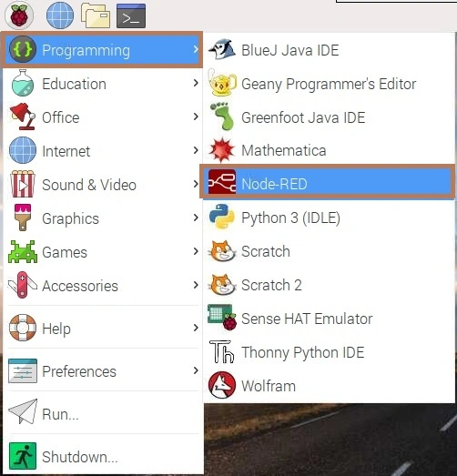Open the File Manager folders icon

pos(96,15)
